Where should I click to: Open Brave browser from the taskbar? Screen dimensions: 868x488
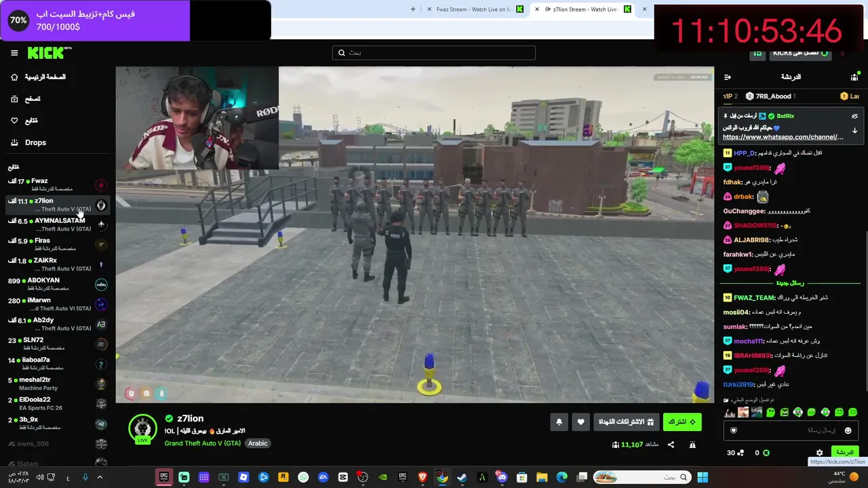click(x=422, y=477)
